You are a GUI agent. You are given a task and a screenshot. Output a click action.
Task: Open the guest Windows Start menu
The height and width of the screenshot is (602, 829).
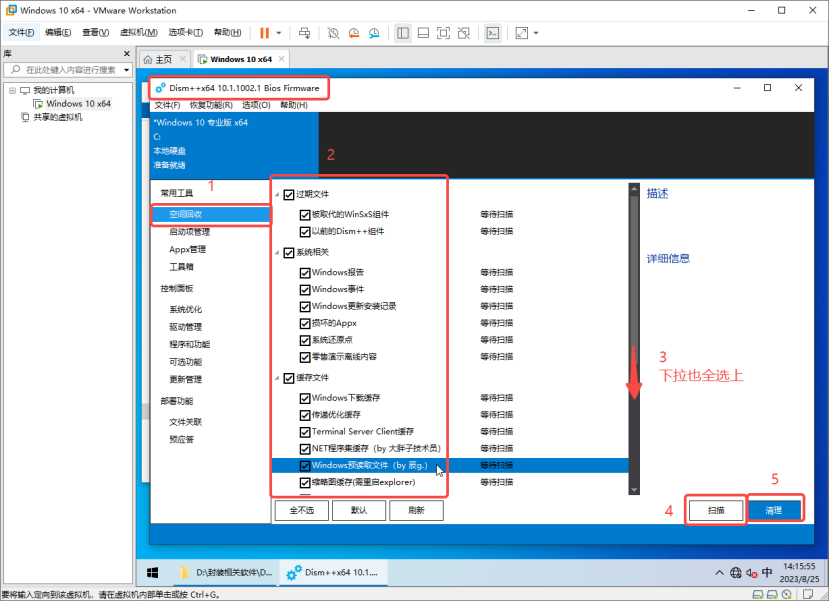[152, 573]
